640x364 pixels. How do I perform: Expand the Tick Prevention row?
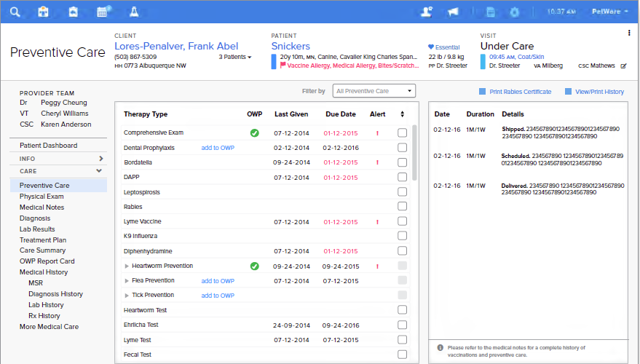127,296
